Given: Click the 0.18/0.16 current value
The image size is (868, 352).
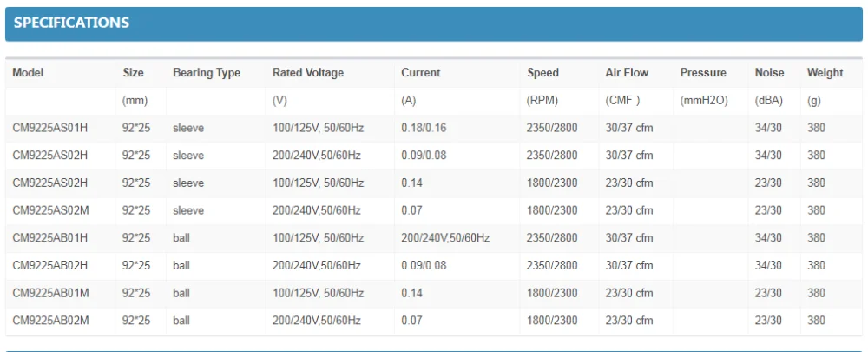Looking at the screenshot, I should [x=424, y=129].
